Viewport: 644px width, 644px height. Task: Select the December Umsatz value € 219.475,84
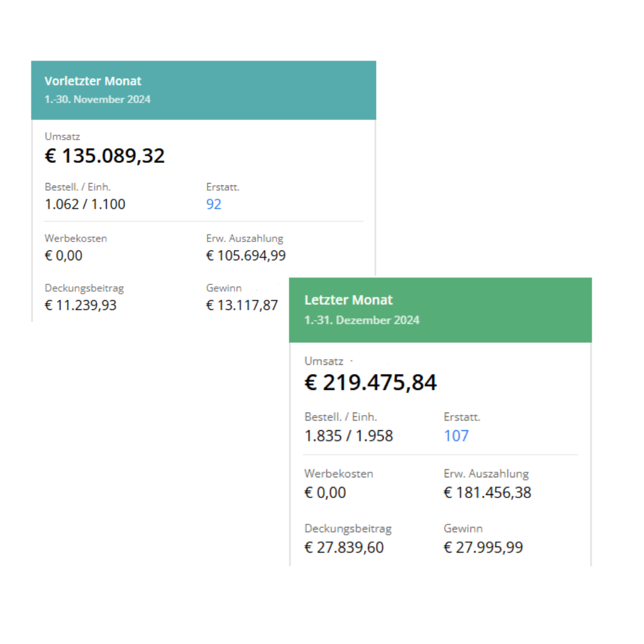(x=370, y=382)
